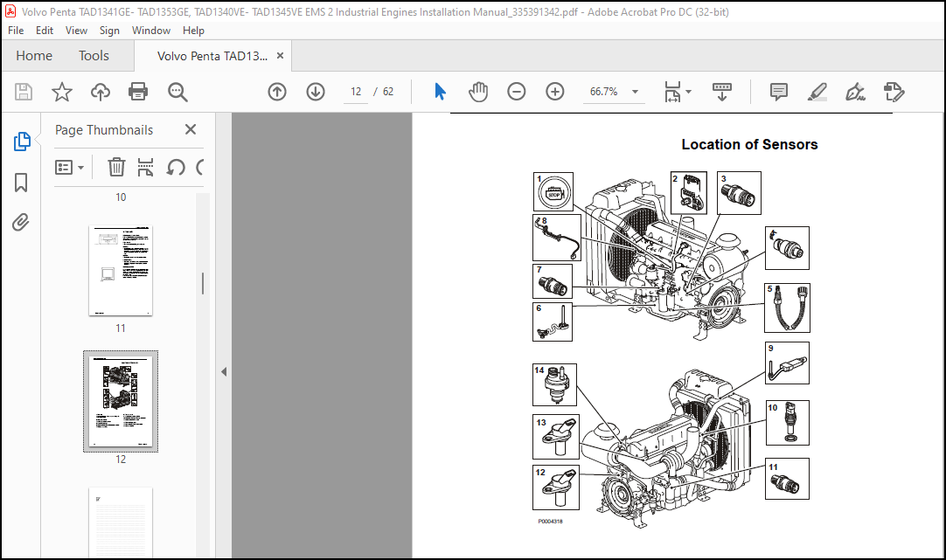Viewport: 946px width, 560px height.
Task: Click the upload to cloud icon
Action: click(x=101, y=92)
